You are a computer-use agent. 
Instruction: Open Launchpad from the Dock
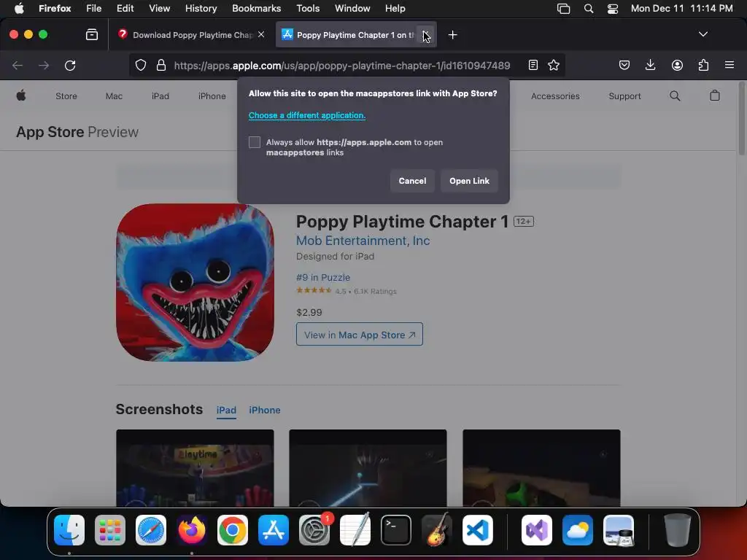click(110, 530)
